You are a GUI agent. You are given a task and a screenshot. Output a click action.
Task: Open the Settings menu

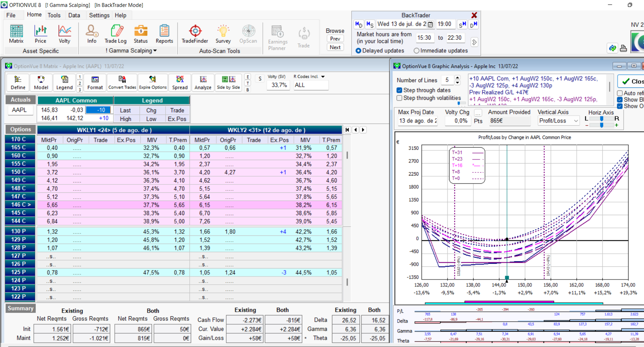click(99, 15)
